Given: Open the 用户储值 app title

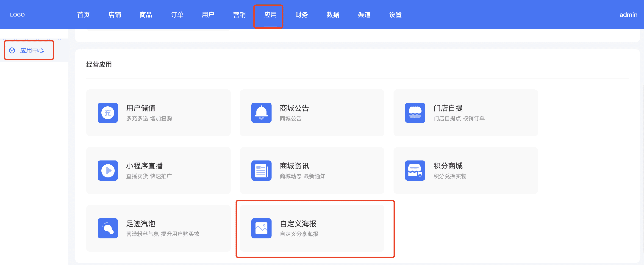Looking at the screenshot, I should pos(141,108).
